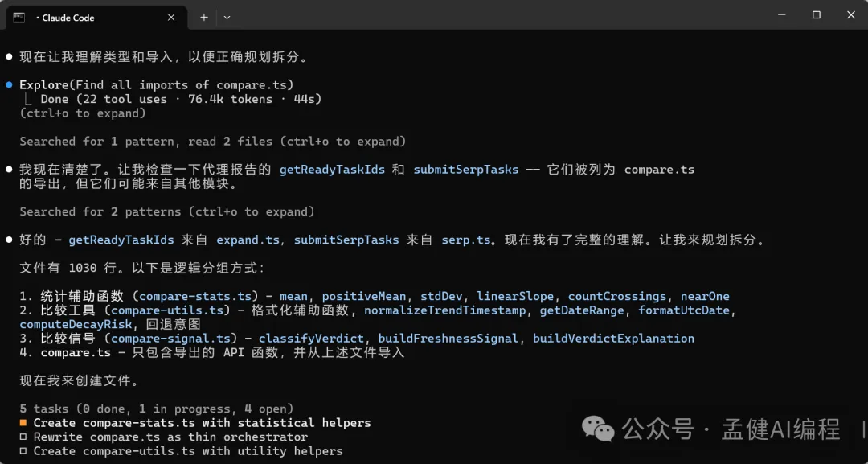Maximize the terminal window
Viewport: 868px width, 464px height.
(817, 15)
